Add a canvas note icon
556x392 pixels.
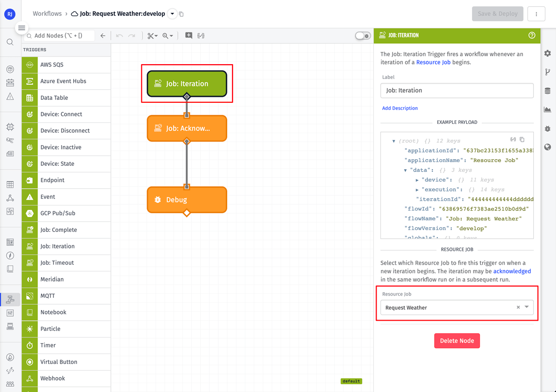coord(189,36)
